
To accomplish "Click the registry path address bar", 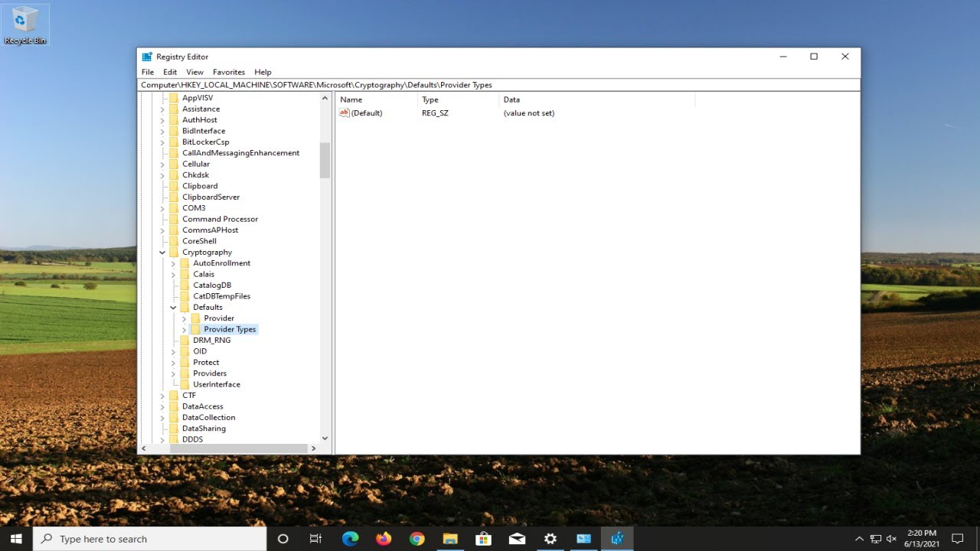I will (498, 85).
